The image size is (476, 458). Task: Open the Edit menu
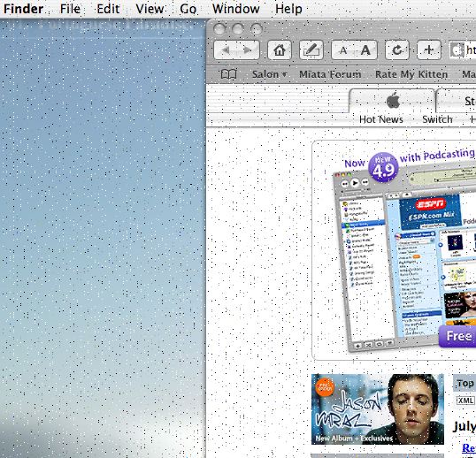[x=108, y=9]
